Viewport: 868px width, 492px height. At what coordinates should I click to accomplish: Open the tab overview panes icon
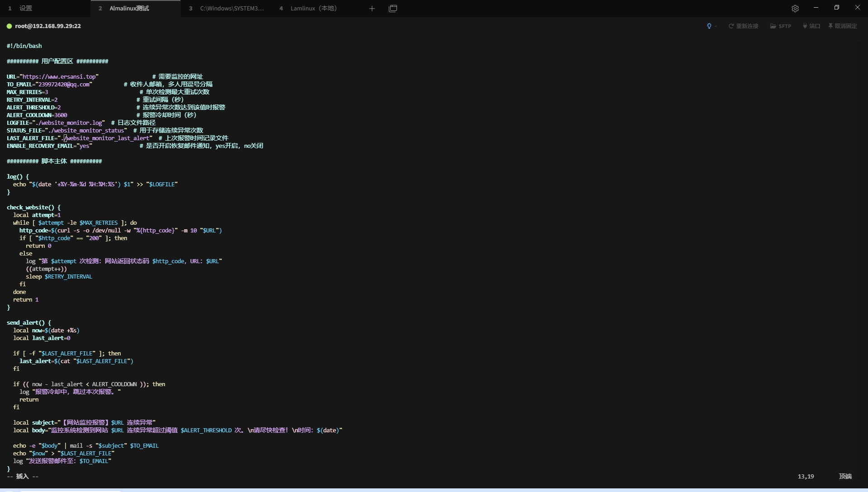click(x=393, y=8)
